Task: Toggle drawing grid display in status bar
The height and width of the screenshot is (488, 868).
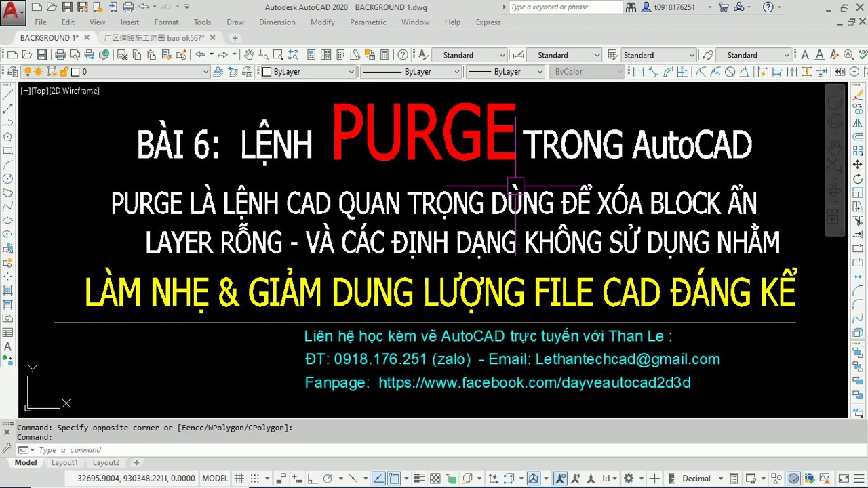Action: pos(239,479)
